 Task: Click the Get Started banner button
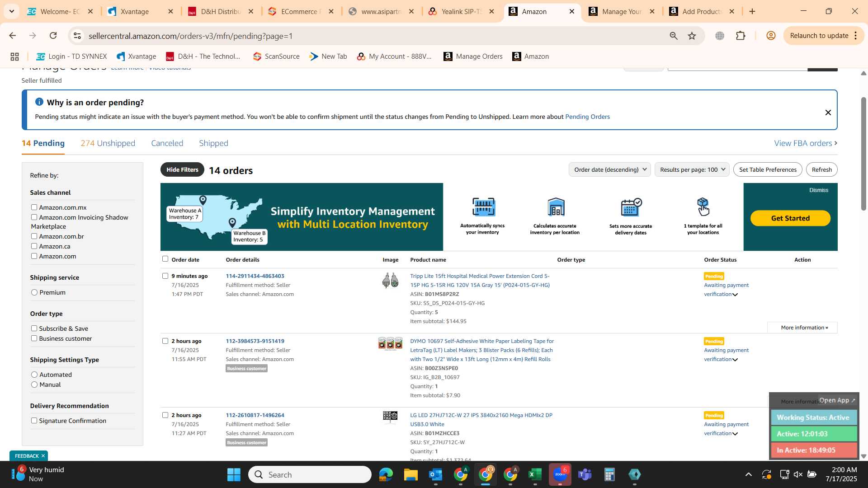point(790,218)
